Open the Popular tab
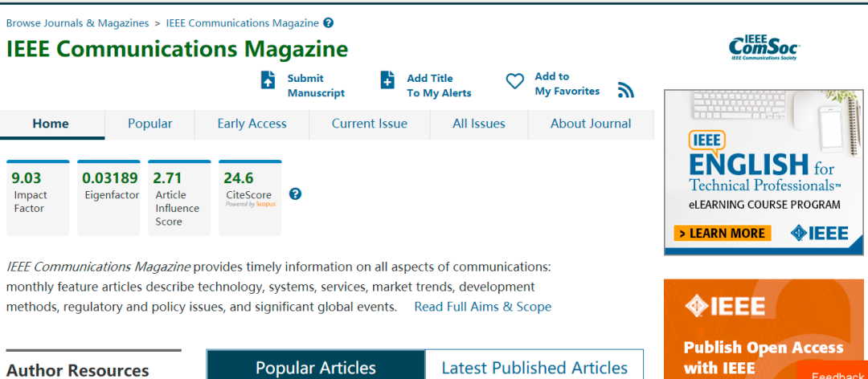The height and width of the screenshot is (379, 868). [150, 124]
